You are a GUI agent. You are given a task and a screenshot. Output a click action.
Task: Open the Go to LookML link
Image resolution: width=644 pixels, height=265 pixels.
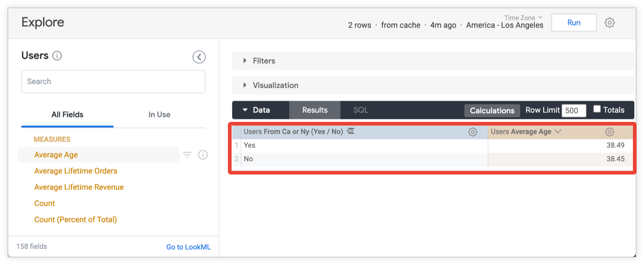pyautogui.click(x=188, y=247)
